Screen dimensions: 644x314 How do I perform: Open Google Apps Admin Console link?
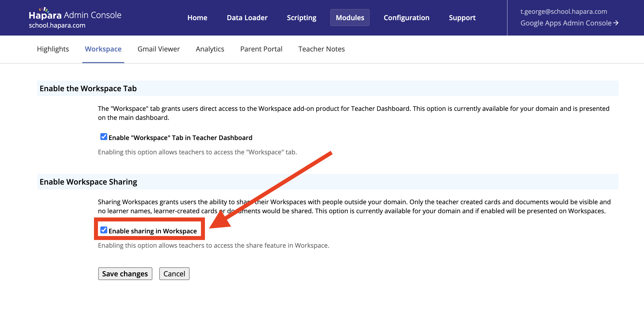coord(569,23)
